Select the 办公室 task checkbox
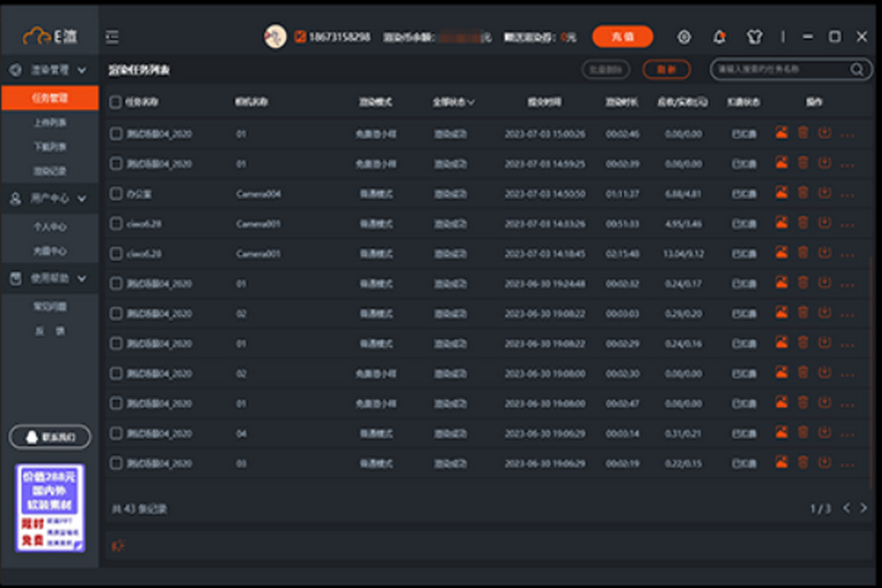The image size is (882, 588). [x=115, y=193]
